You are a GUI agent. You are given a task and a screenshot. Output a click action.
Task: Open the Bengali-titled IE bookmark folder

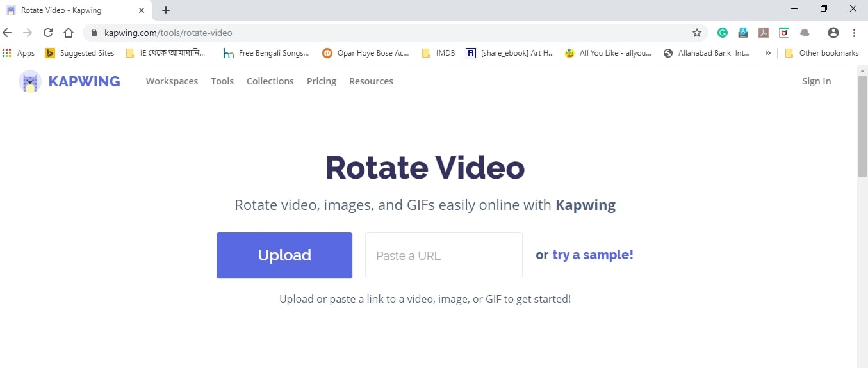coord(166,53)
